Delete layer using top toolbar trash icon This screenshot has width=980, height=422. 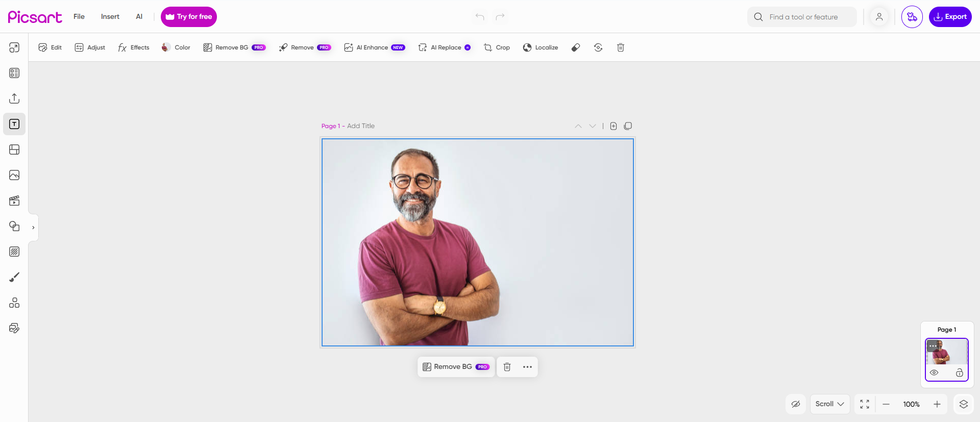tap(621, 47)
